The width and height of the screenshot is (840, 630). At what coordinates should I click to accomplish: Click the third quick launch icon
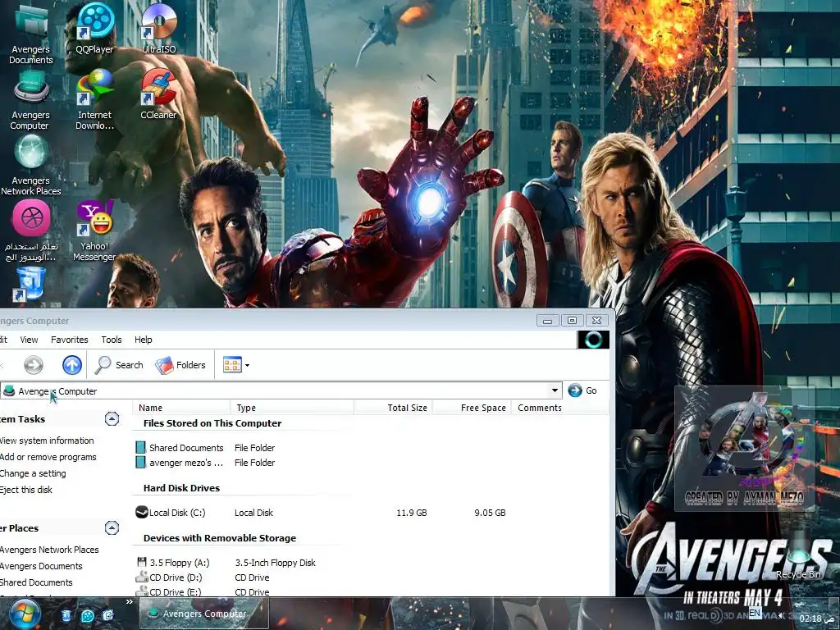108,615
